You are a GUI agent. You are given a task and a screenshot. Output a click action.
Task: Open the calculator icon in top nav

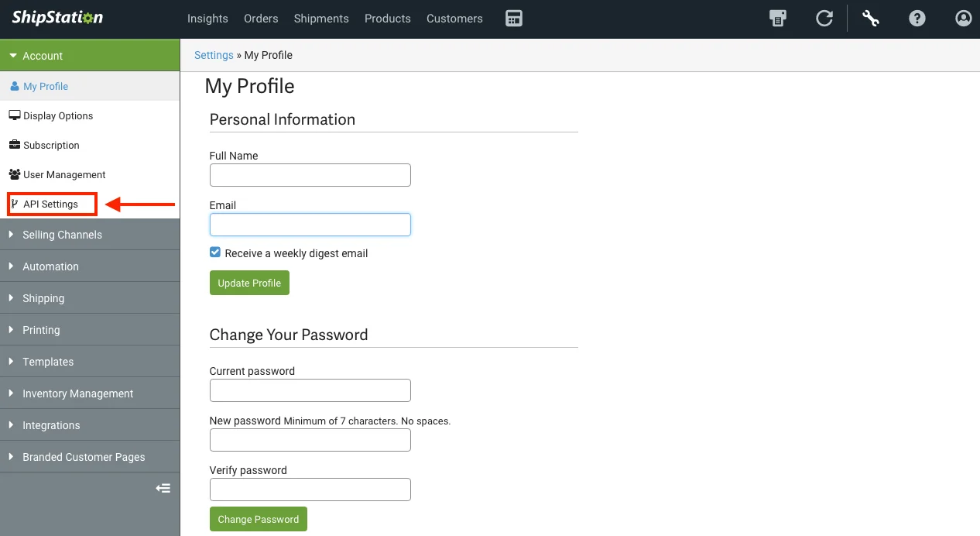click(x=514, y=19)
